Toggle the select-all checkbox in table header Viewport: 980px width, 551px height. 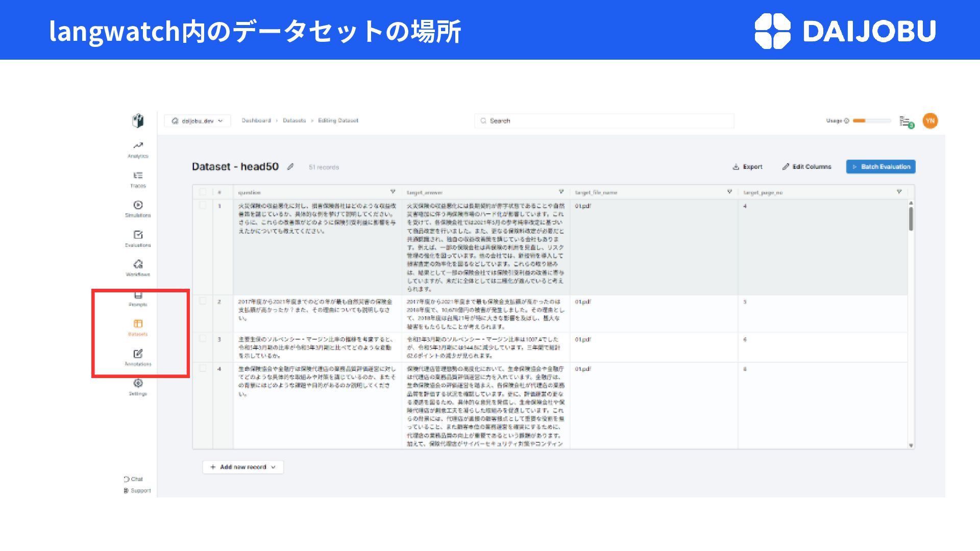(x=203, y=192)
